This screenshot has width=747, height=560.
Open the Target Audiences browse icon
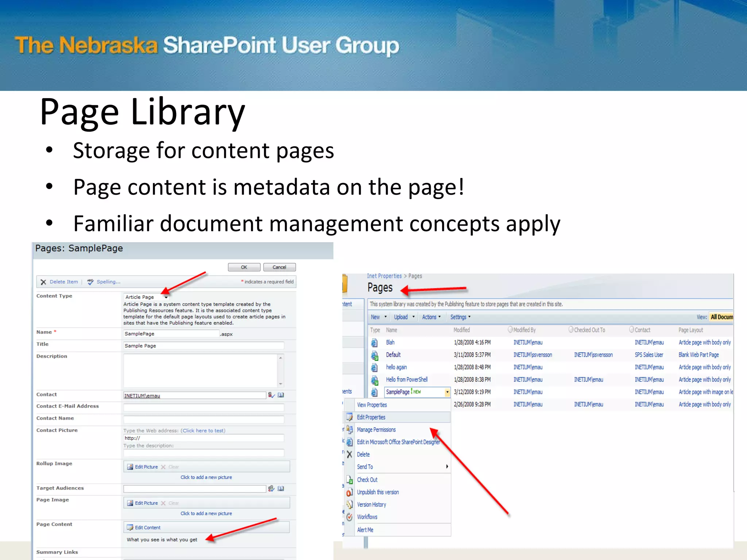(x=281, y=489)
